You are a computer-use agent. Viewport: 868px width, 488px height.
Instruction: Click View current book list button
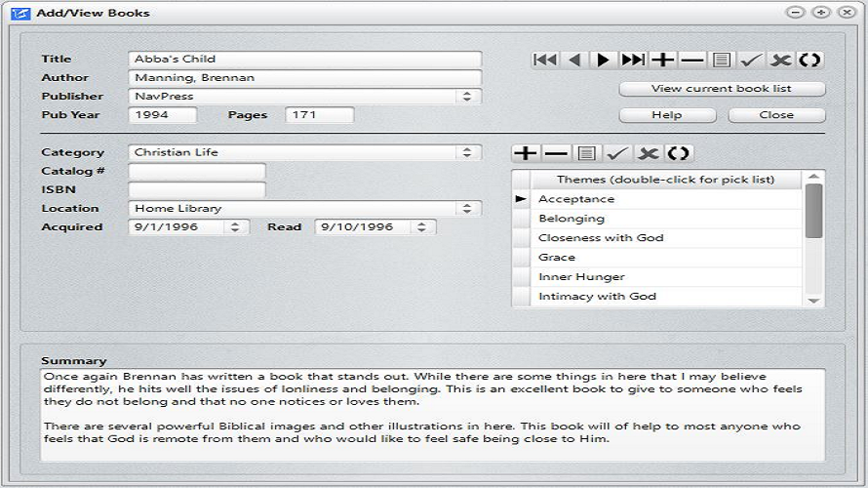coord(722,89)
